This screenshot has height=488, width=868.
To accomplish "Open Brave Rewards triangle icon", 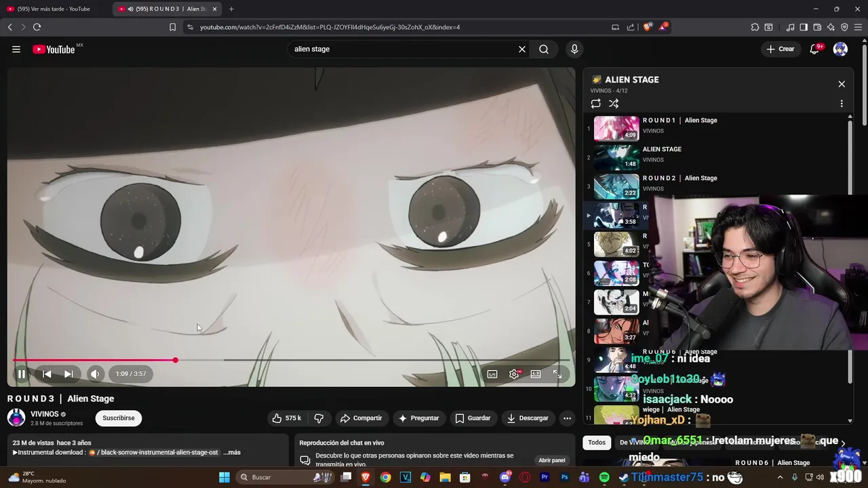I will pos(664,27).
